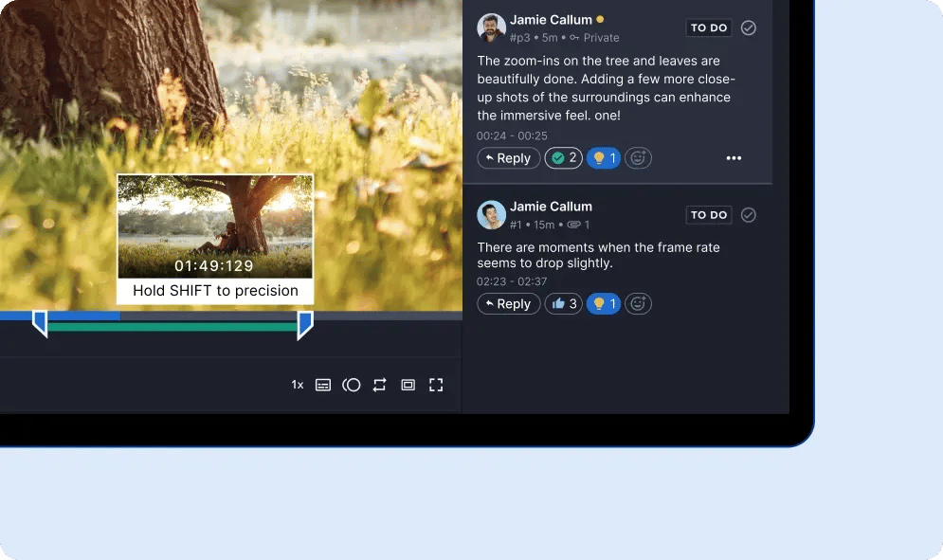The height and width of the screenshot is (560, 943).
Task: Switch to theater mode view icon
Action: coord(408,385)
